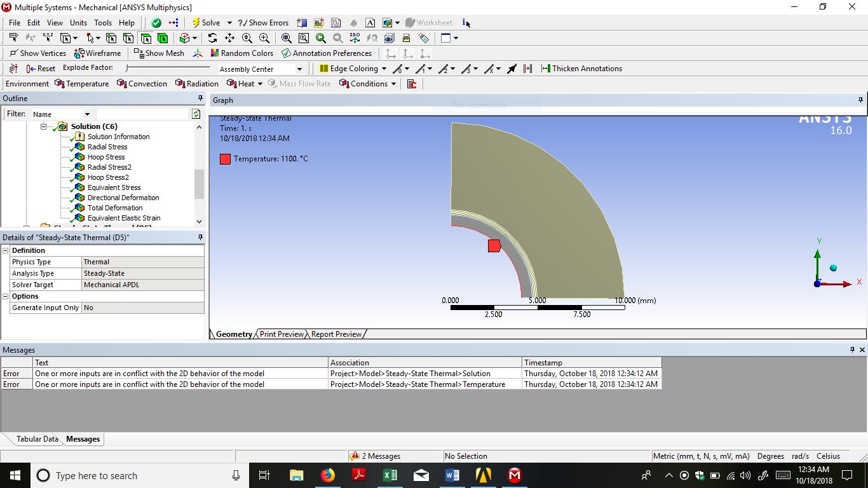Click the Reset explode button
The image size is (868, 488).
41,69
